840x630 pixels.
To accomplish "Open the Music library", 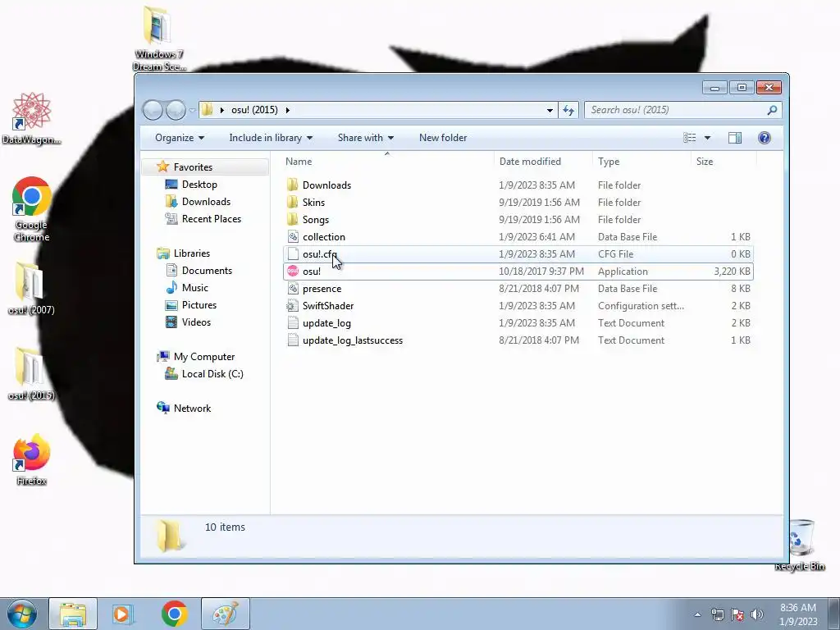I will coord(195,288).
